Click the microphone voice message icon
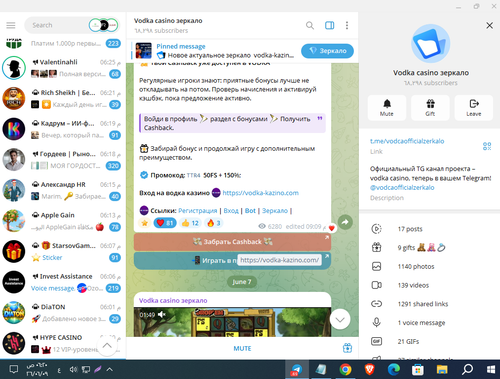The height and width of the screenshot is (379, 500). [x=377, y=322]
